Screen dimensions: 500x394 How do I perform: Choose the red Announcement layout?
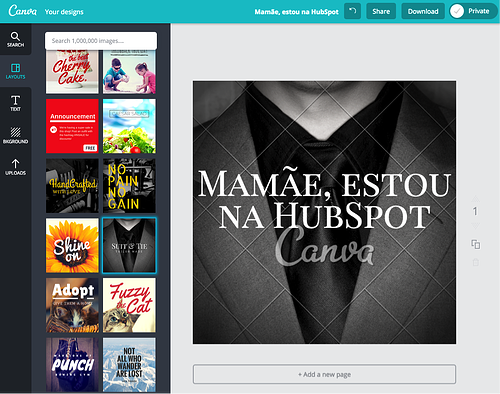[x=72, y=126]
